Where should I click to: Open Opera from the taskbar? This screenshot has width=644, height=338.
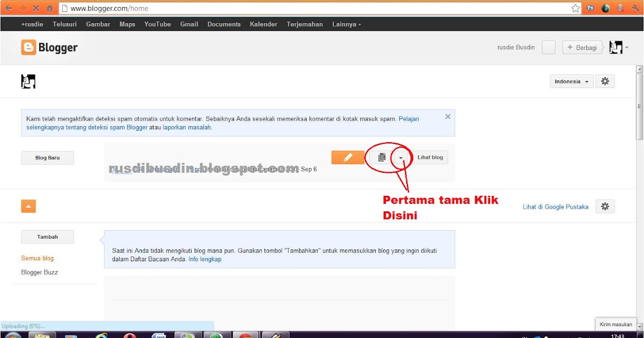point(129,335)
